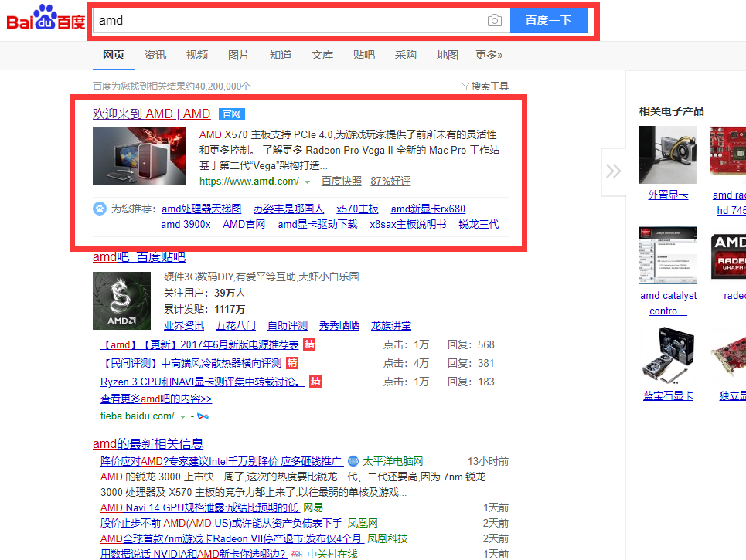Image resolution: width=746 pixels, height=560 pixels.
Task: Switch to the 地图 tab
Action: [448, 55]
